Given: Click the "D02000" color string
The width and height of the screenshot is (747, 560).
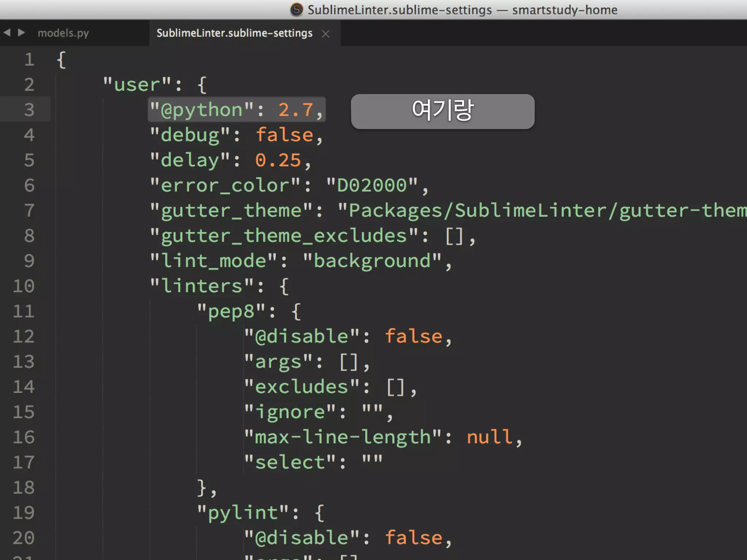Looking at the screenshot, I should click(372, 185).
